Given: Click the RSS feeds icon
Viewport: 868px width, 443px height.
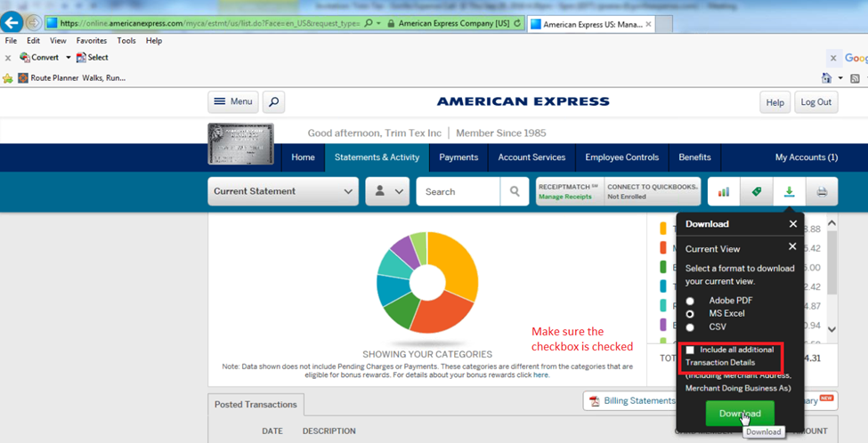Looking at the screenshot, I should [855, 78].
